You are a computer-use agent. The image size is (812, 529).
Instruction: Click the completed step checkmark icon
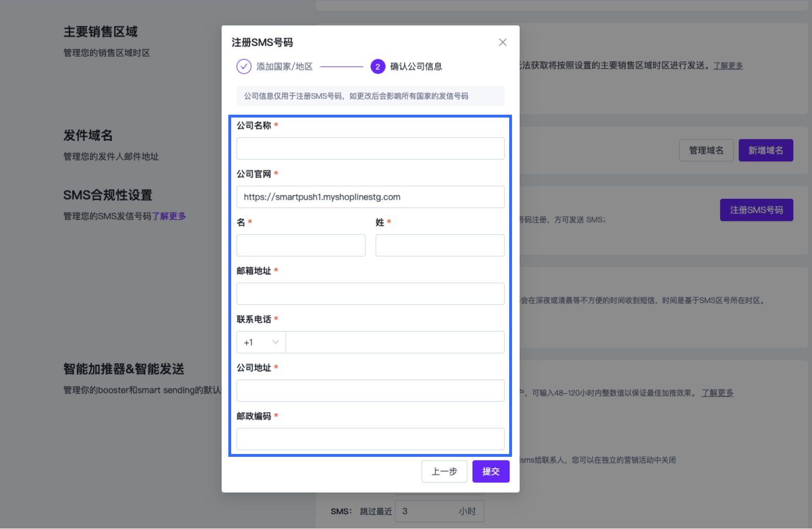pyautogui.click(x=244, y=66)
